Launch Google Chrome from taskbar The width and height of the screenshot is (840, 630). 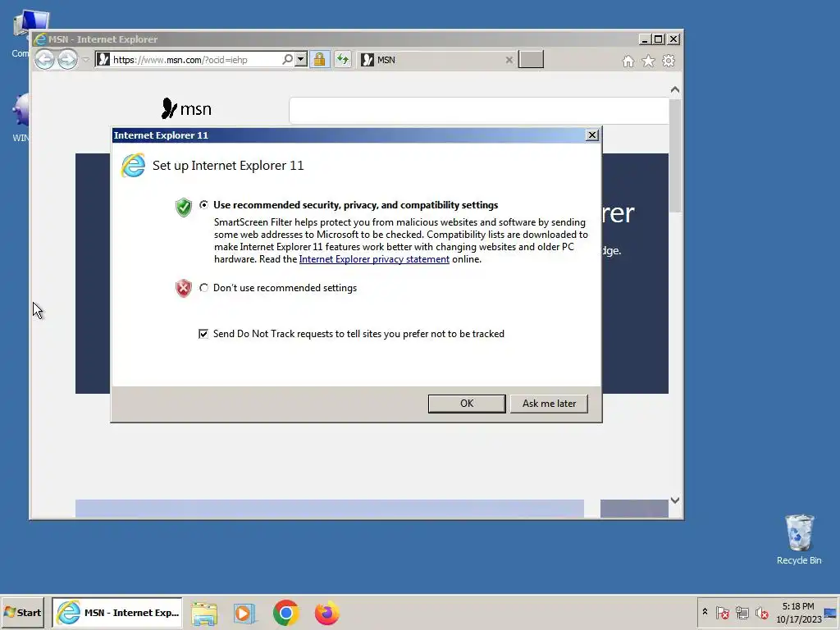pos(285,613)
